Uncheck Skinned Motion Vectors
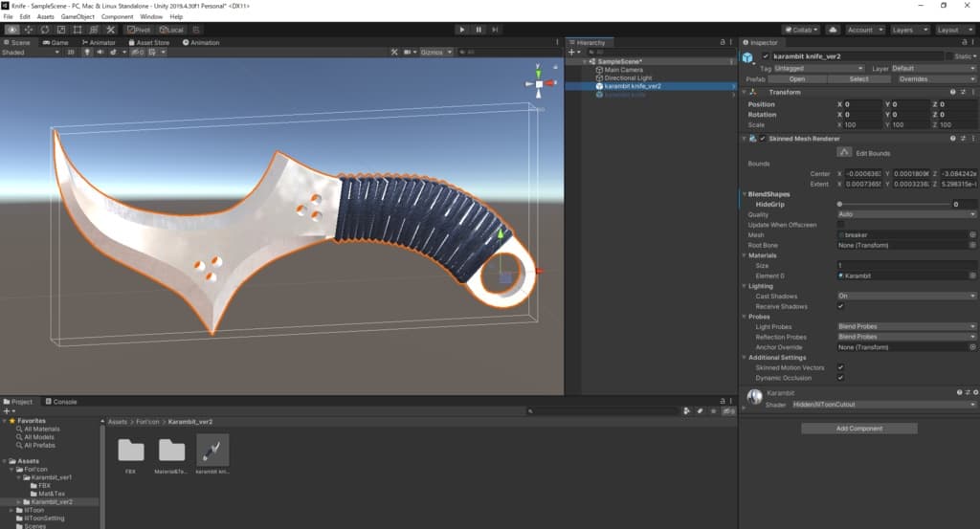This screenshot has width=980, height=529. 840,367
